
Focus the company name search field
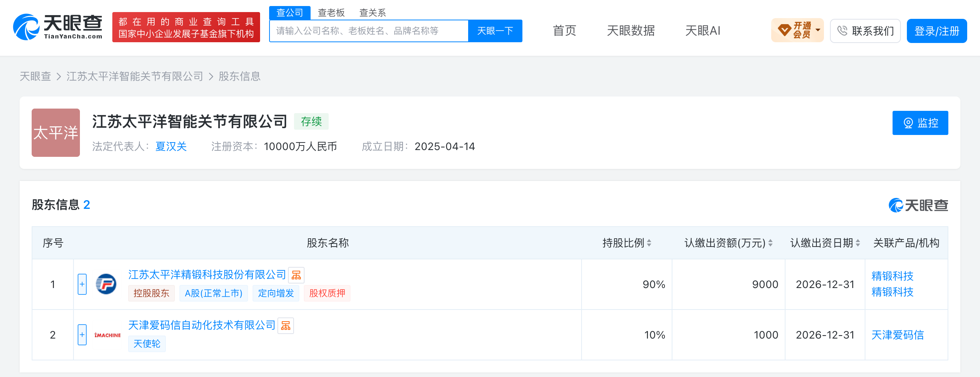pos(369,31)
